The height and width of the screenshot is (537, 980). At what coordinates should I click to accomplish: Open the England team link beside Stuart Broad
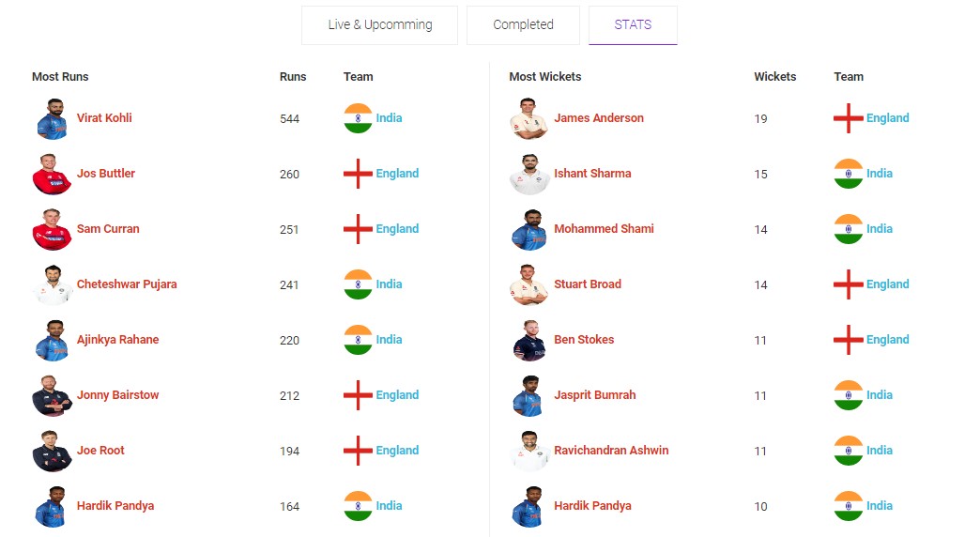click(x=887, y=284)
